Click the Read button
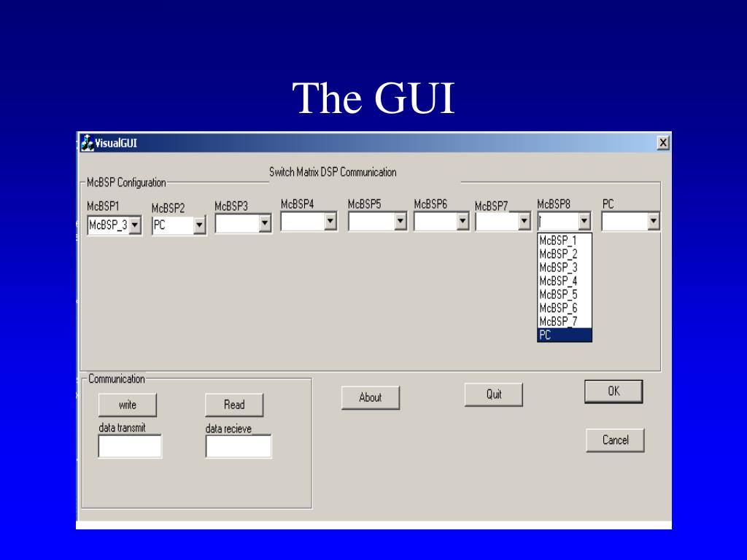 coord(234,405)
